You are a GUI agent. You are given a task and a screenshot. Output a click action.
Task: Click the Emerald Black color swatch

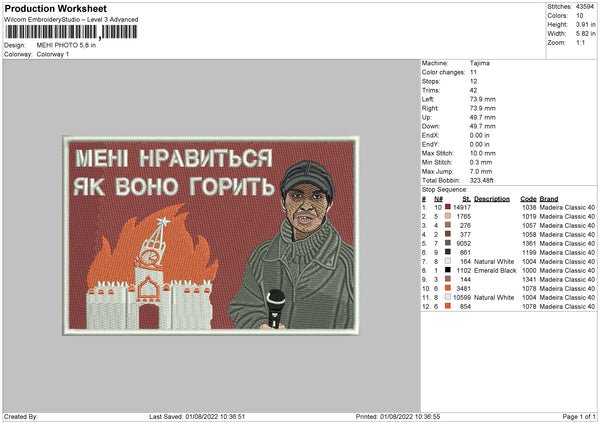[448, 270]
